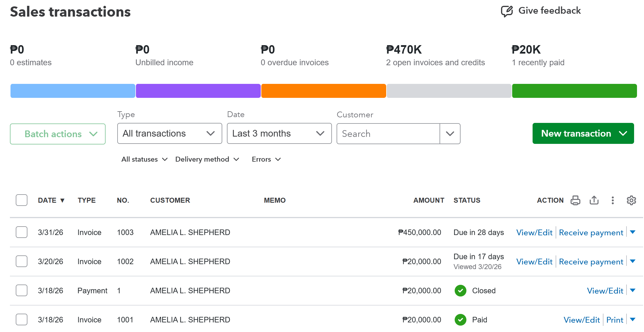This screenshot has width=644, height=332.
Task: Click the Customer search field
Action: point(388,134)
